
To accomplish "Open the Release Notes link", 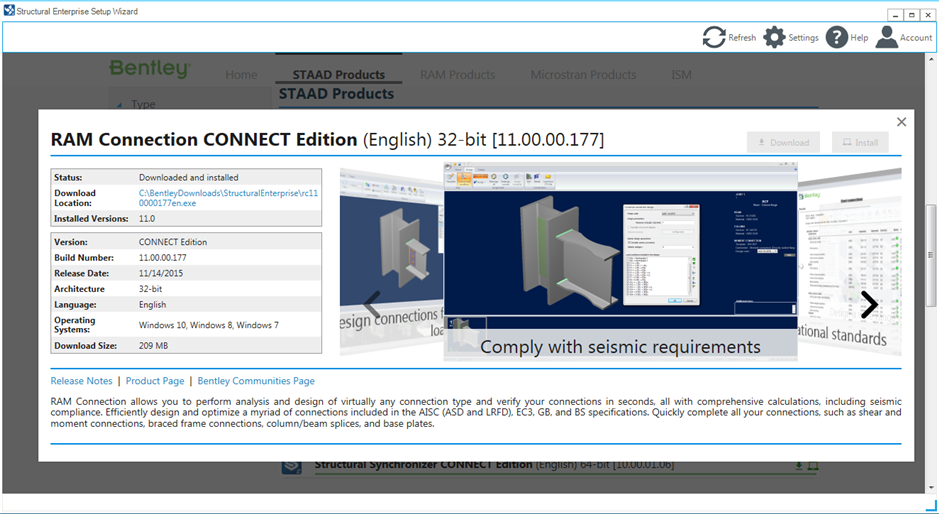I will point(81,381).
